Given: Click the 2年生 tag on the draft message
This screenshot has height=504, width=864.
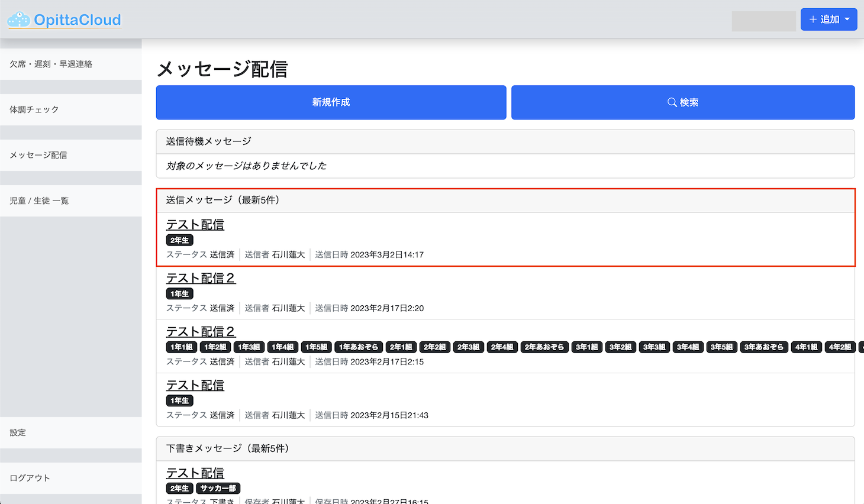Looking at the screenshot, I should point(180,488).
